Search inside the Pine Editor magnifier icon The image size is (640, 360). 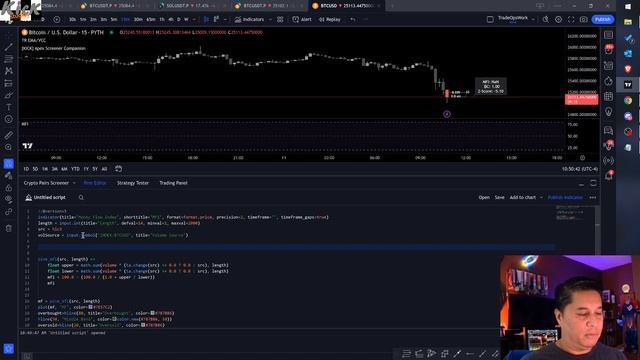[x=81, y=198]
